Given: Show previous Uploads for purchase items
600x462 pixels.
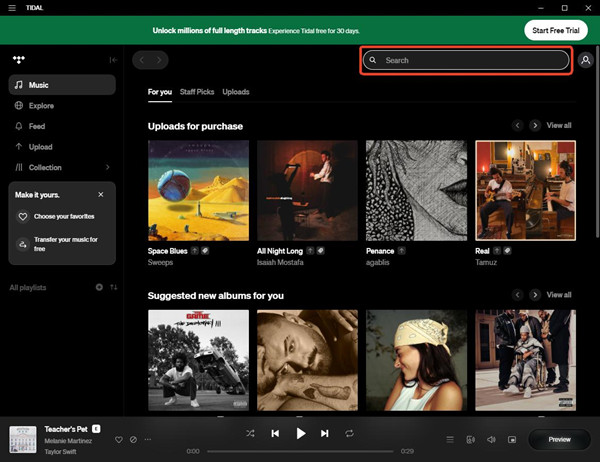Looking at the screenshot, I should click(517, 125).
